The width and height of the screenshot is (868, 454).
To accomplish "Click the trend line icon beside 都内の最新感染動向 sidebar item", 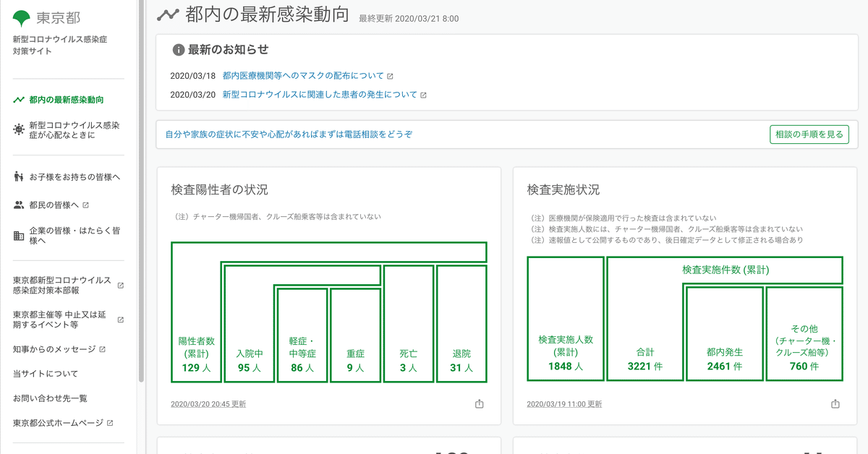I will [x=19, y=100].
